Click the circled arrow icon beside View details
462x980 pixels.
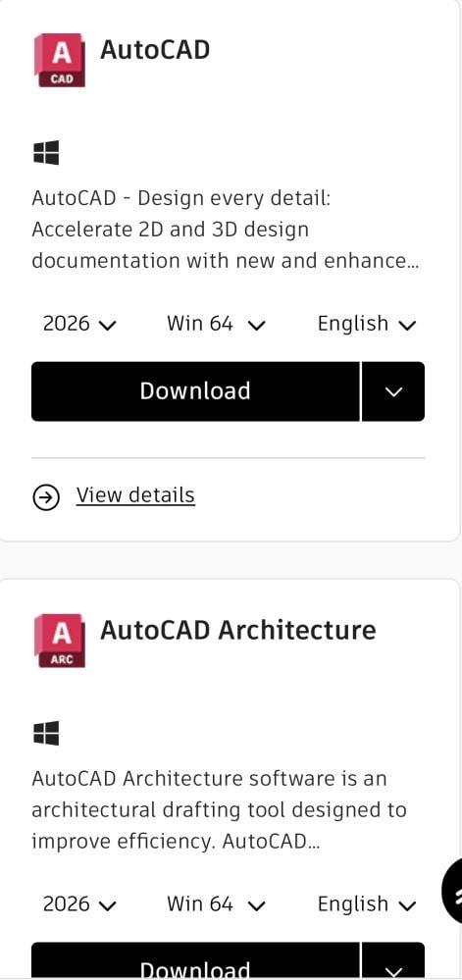pyautogui.click(x=46, y=498)
